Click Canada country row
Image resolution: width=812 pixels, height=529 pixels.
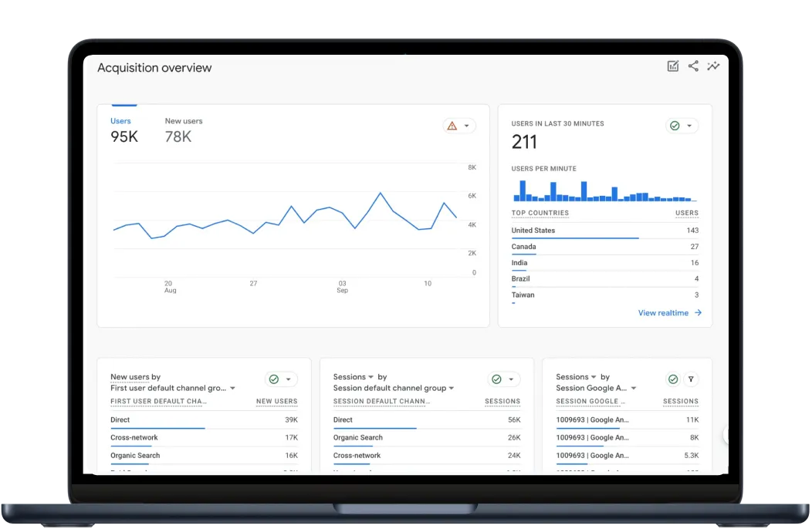[x=605, y=247]
